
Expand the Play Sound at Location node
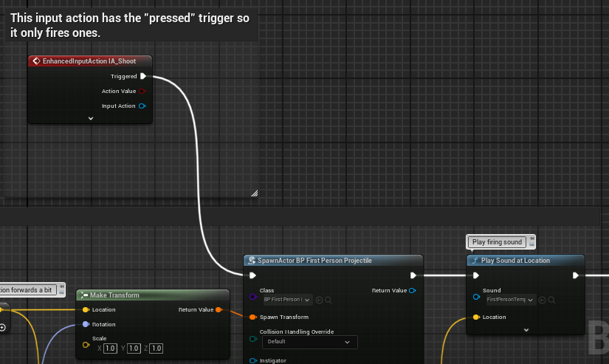tap(526, 330)
